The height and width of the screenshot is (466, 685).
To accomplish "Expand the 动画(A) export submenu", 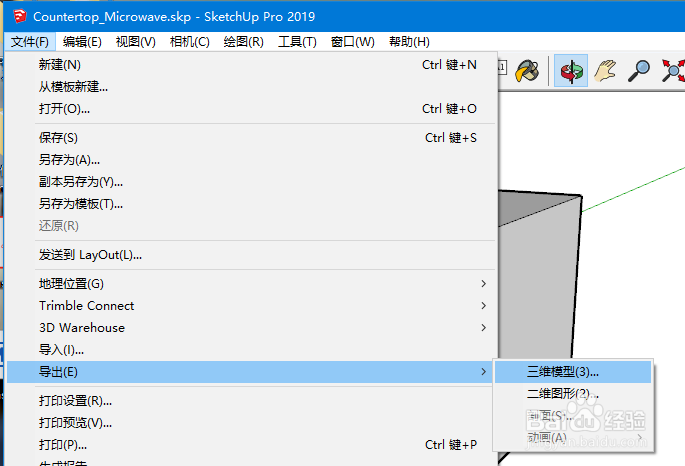I will point(573,438).
